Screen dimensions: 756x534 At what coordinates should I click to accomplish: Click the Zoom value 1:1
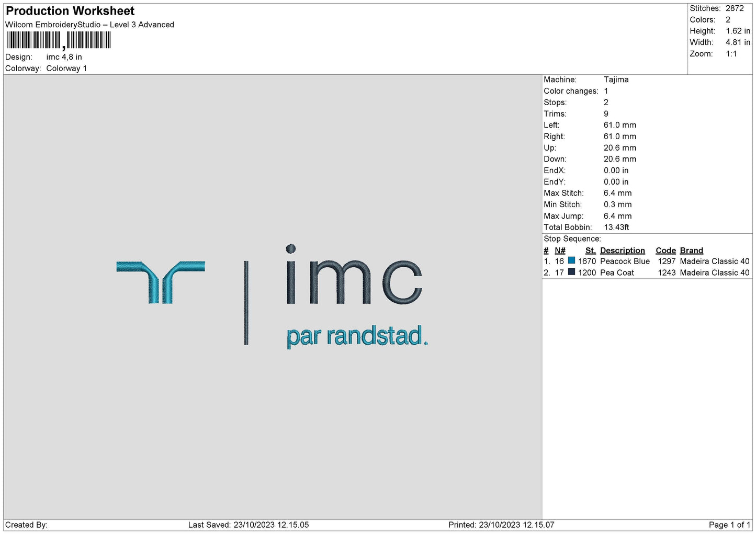[x=731, y=54]
